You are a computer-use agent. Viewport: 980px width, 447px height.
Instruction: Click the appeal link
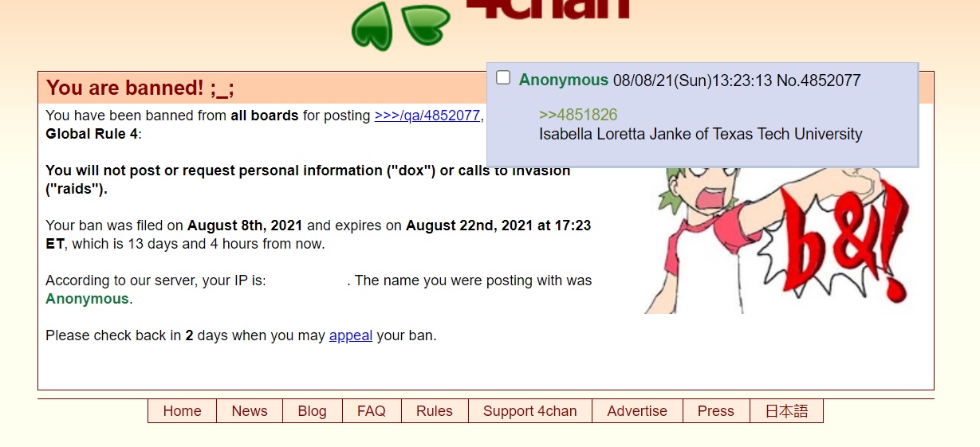pyautogui.click(x=351, y=335)
